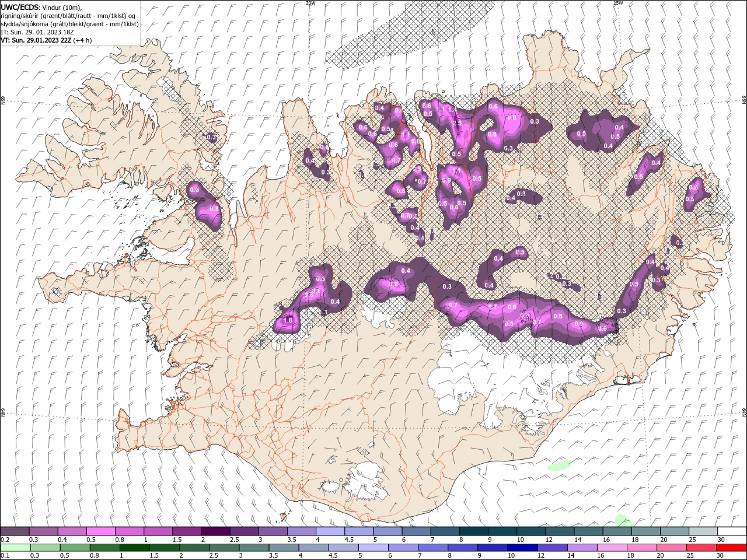The image size is (747, 560).
Task: Click the 'rigning/skúrir' legend description line
Action: point(69,16)
